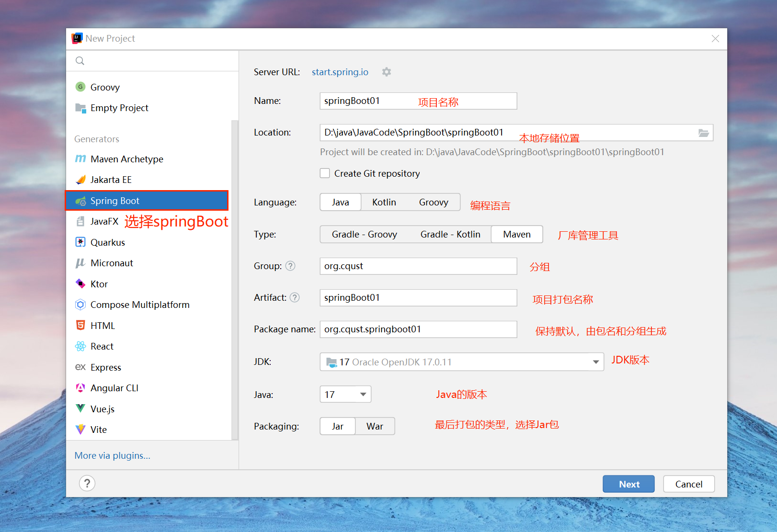Viewport: 777px width, 532px height.
Task: Select Jakarta EE generator
Action: tap(149, 180)
